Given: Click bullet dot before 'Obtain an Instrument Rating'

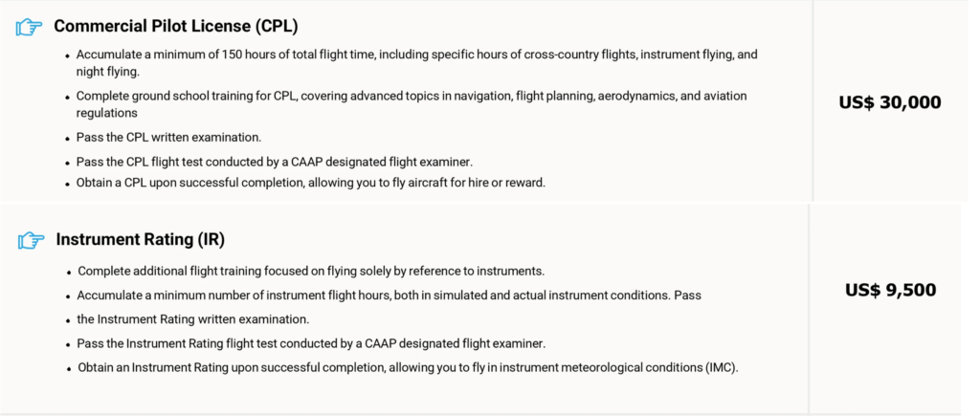Looking at the screenshot, I should point(69,368).
